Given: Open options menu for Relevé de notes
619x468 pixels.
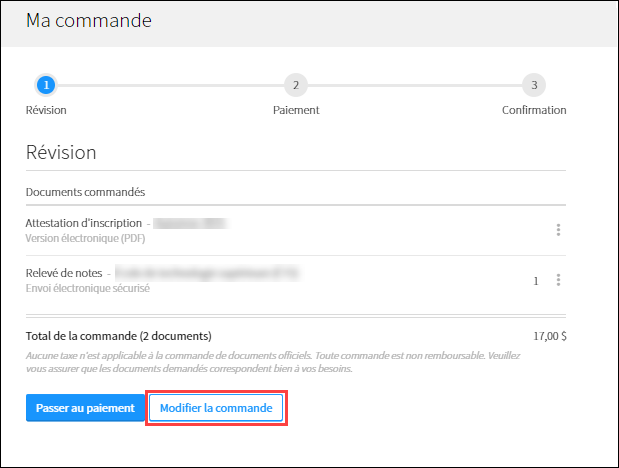Looking at the screenshot, I should click(558, 280).
